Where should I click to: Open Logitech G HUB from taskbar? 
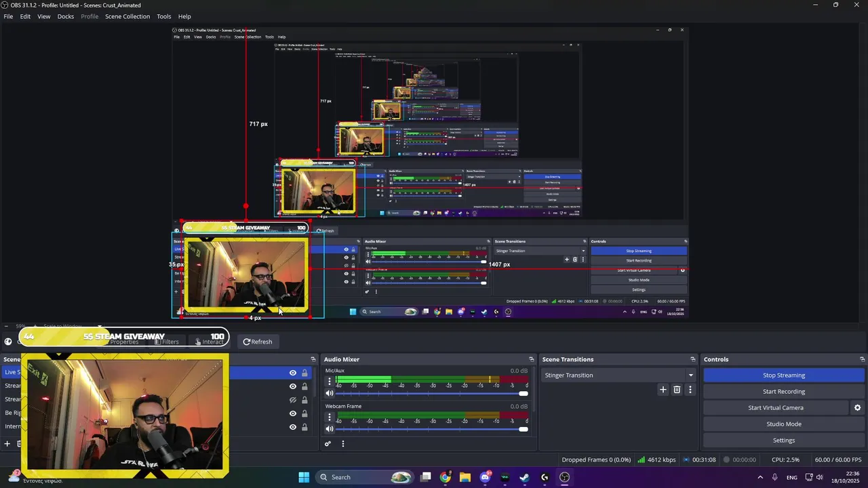[x=545, y=477]
